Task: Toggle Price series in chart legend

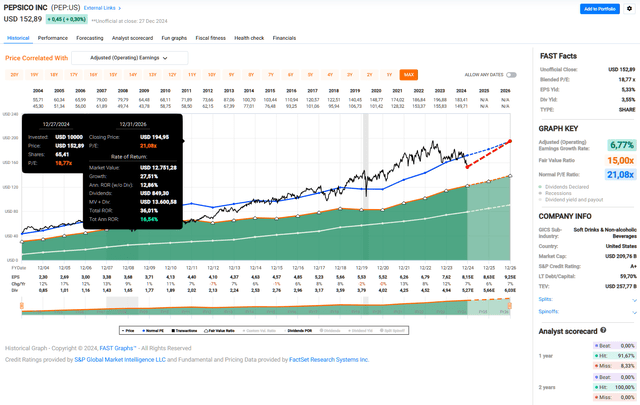Action: (128, 330)
